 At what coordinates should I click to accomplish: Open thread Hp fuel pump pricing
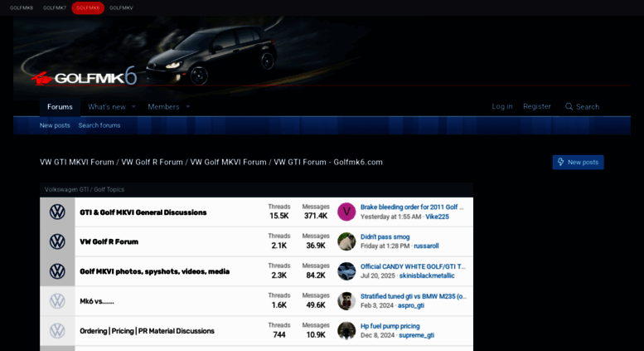point(390,326)
